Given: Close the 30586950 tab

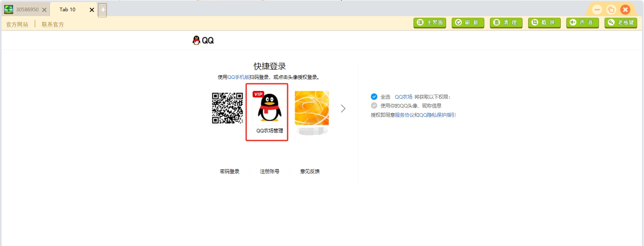Looking at the screenshot, I should [45, 10].
